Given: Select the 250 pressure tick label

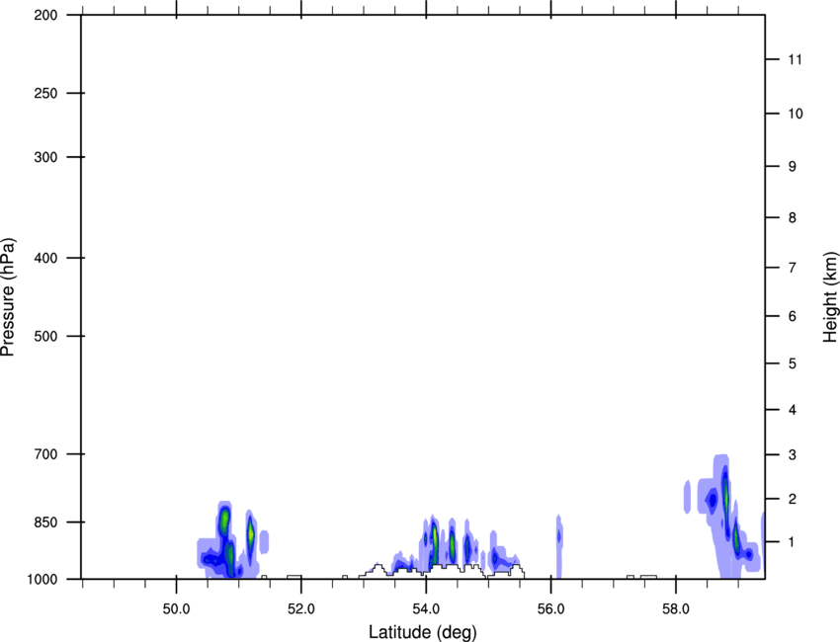Looking at the screenshot, I should tap(46, 94).
